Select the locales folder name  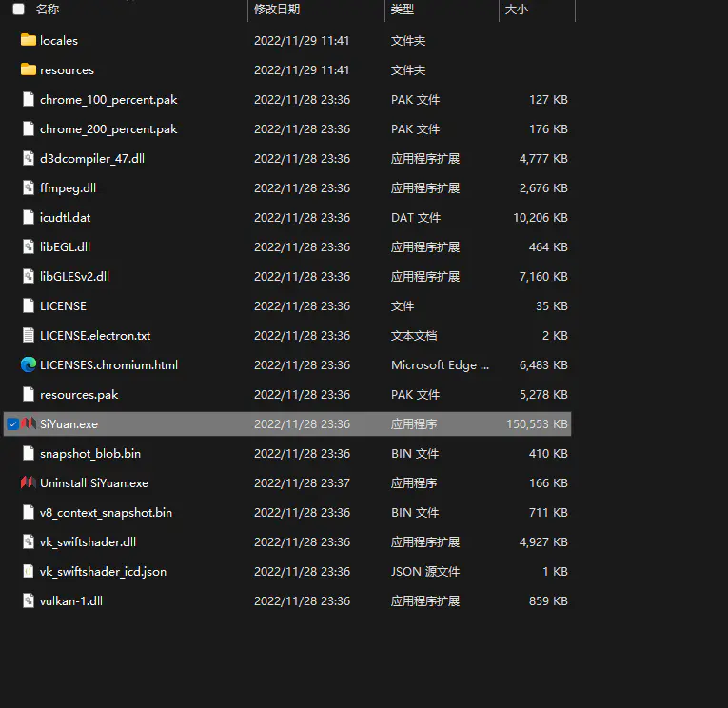(x=59, y=41)
